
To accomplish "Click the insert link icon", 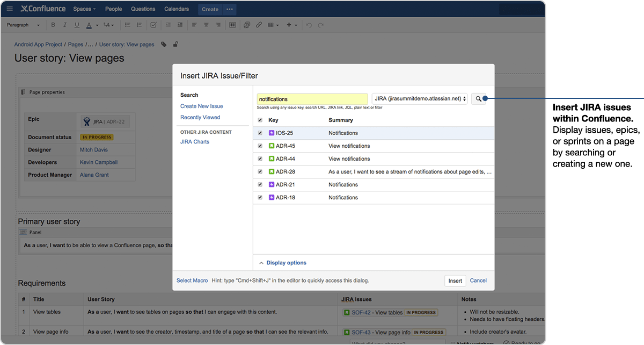I will click(x=259, y=25).
